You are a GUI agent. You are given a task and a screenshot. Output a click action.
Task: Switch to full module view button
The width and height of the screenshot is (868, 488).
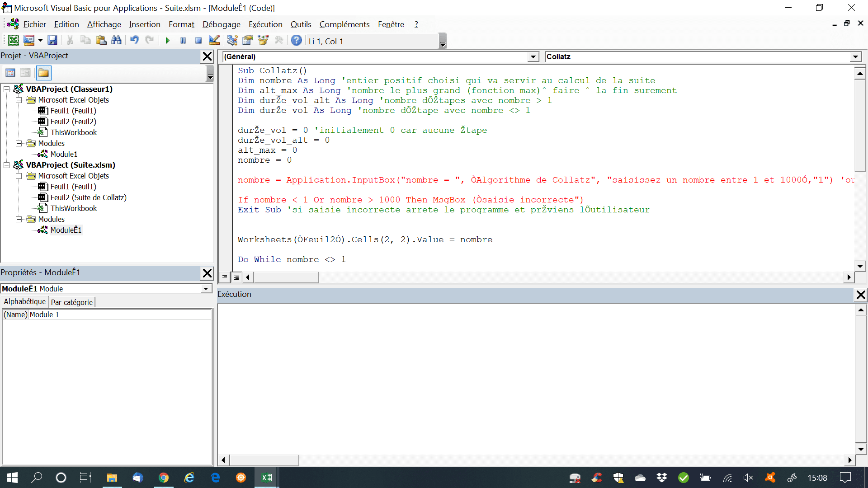coord(236,277)
